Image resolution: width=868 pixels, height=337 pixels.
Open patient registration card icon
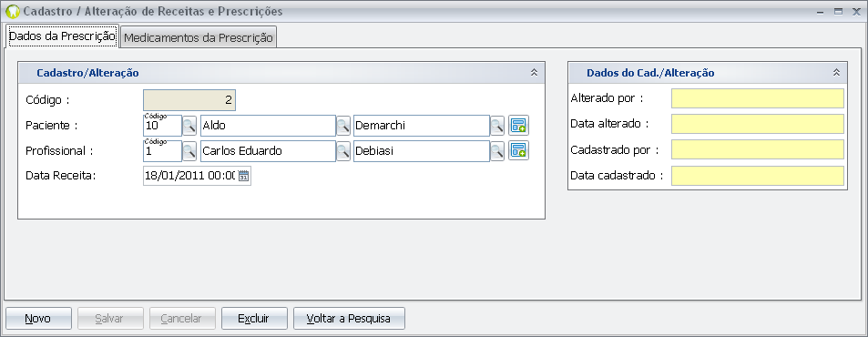pyautogui.click(x=518, y=126)
